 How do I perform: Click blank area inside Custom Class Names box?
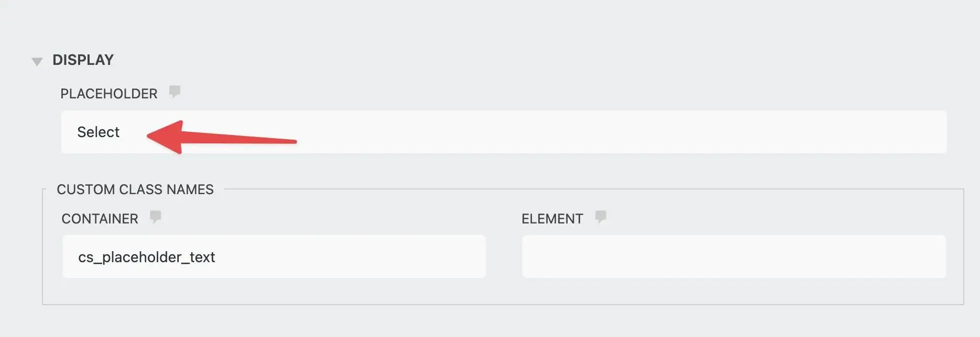(503, 291)
